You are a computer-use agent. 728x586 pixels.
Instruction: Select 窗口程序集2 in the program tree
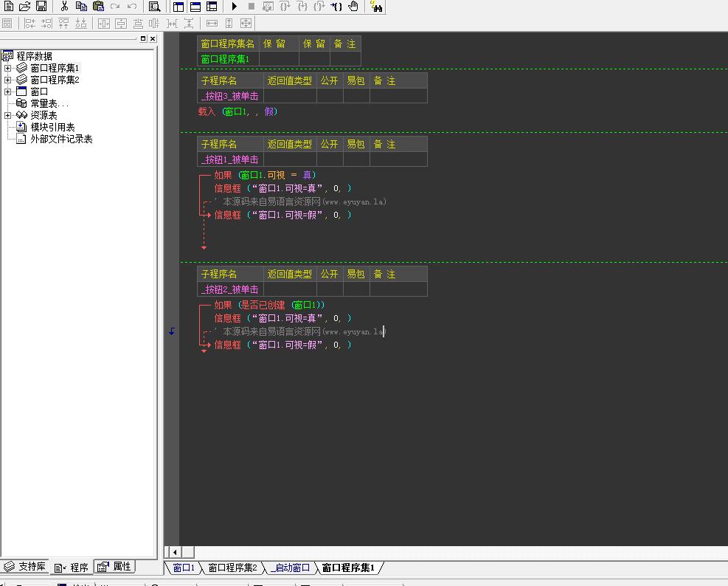coord(55,80)
